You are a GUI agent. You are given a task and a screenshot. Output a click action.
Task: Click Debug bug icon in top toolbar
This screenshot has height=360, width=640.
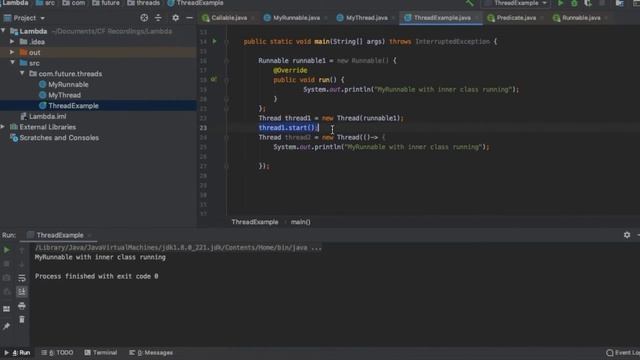coord(574,3)
